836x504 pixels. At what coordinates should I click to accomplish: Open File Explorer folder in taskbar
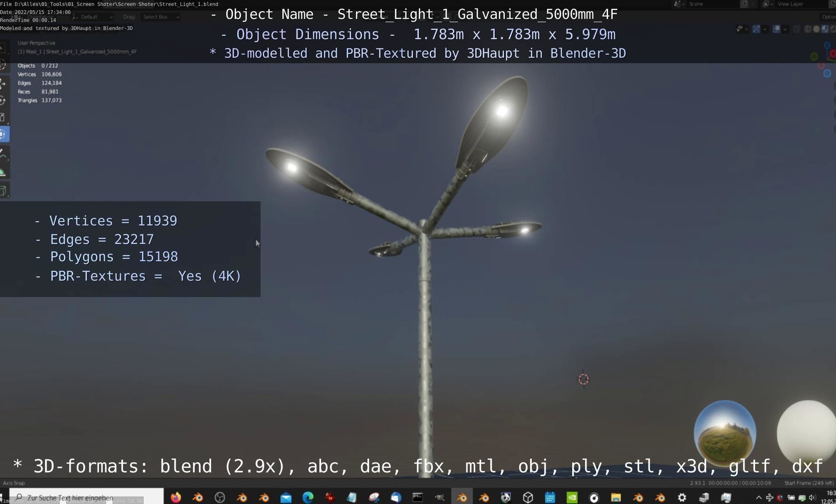[x=616, y=498]
